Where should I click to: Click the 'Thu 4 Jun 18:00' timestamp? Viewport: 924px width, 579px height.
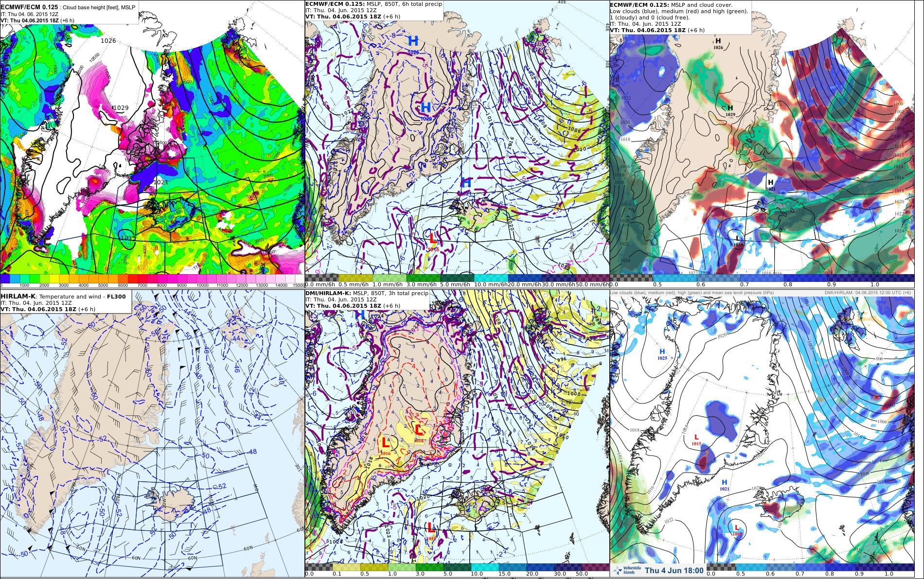[x=674, y=570]
